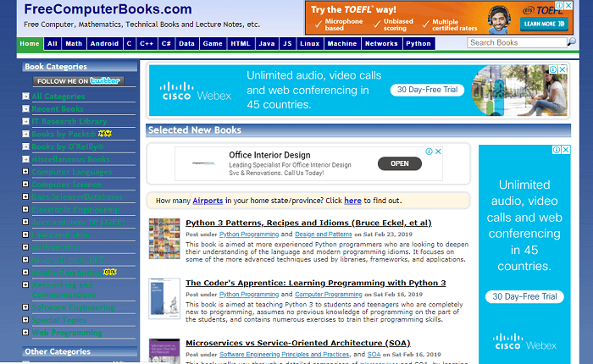Expand Data Science/Databases category

click(25, 196)
